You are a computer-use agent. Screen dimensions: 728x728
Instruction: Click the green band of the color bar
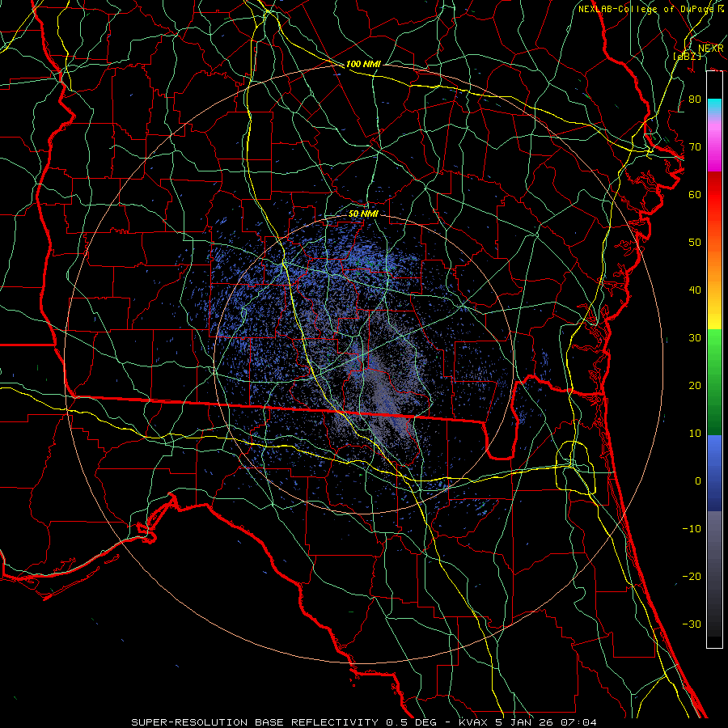714,382
